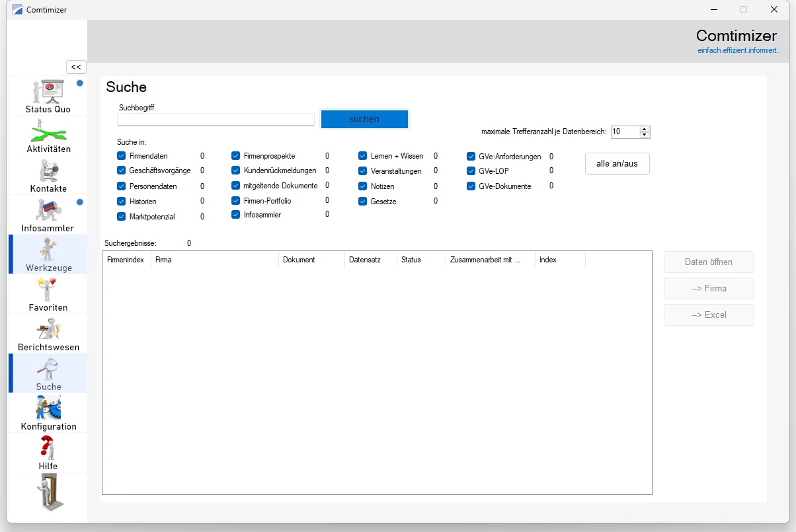Viewport: 796px width, 532px height.
Task: Click the Daten öffnen button
Action: click(x=709, y=262)
